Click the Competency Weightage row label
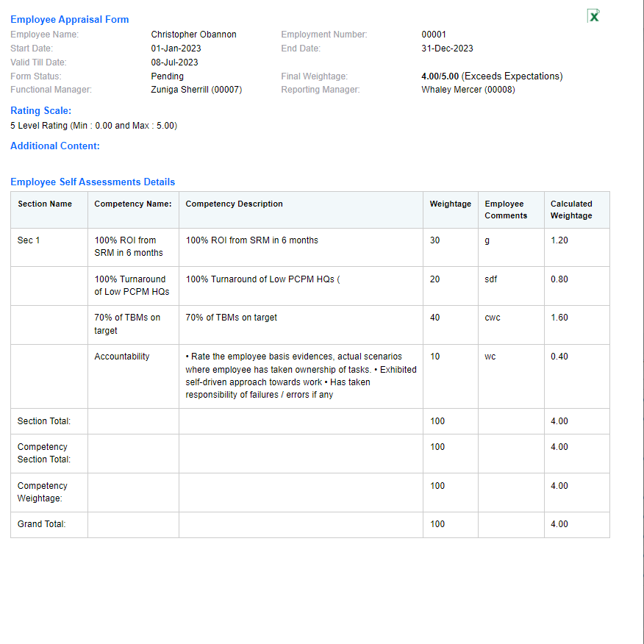This screenshot has height=644, width=644. 42,492
